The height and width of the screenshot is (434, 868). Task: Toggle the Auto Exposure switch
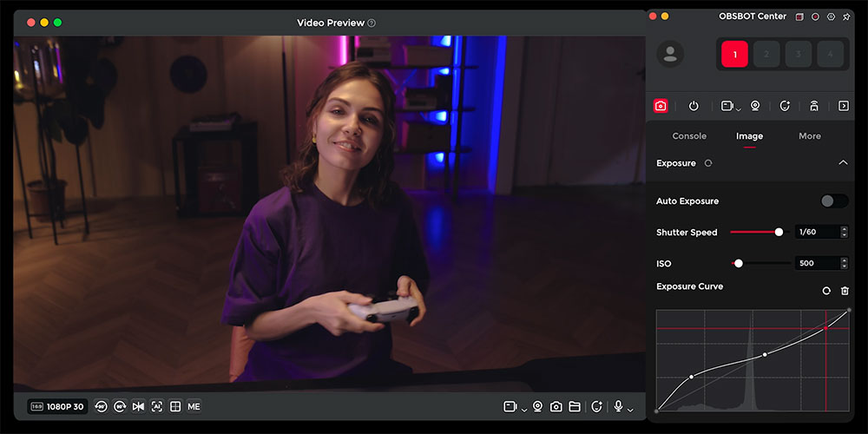(834, 201)
